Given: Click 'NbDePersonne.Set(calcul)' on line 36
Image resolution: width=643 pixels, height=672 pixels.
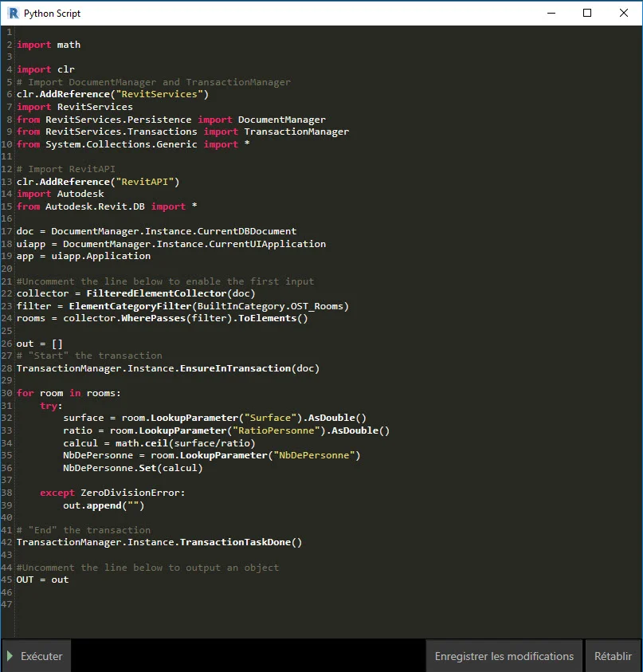Looking at the screenshot, I should pos(133,468).
